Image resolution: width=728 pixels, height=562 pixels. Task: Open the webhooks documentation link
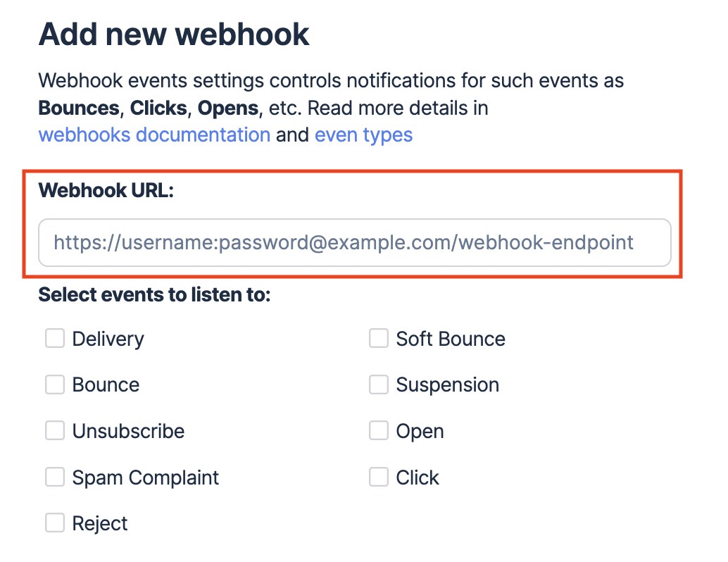tap(154, 135)
